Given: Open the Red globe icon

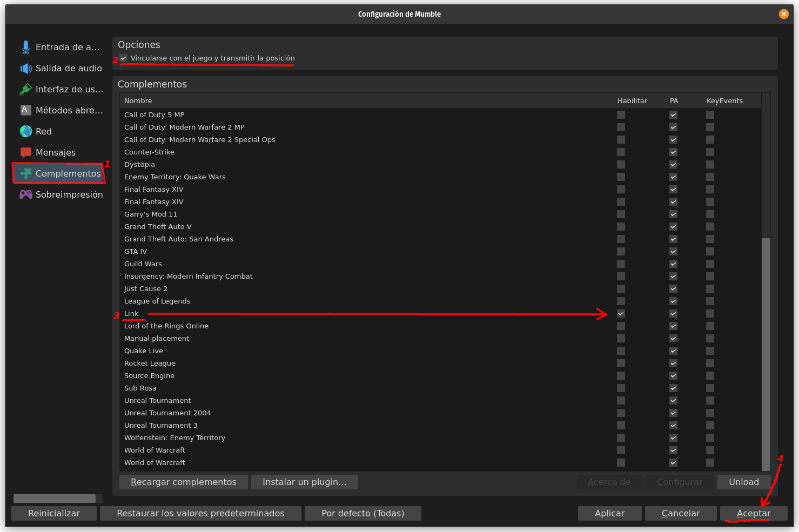Looking at the screenshot, I should pyautogui.click(x=25, y=131).
